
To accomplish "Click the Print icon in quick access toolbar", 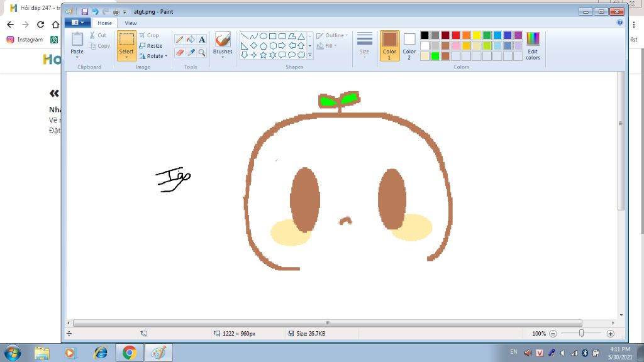I will (x=116, y=12).
